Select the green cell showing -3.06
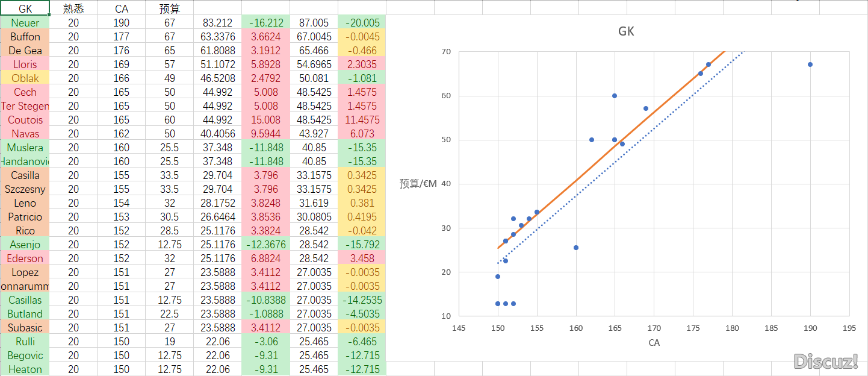868x376 pixels. point(266,342)
